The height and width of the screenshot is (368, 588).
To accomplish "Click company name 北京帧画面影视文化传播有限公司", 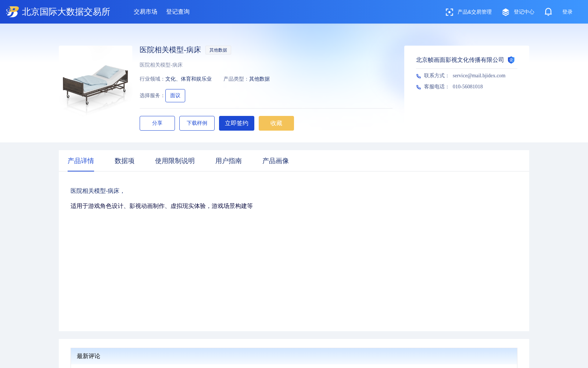I will coord(460,60).
